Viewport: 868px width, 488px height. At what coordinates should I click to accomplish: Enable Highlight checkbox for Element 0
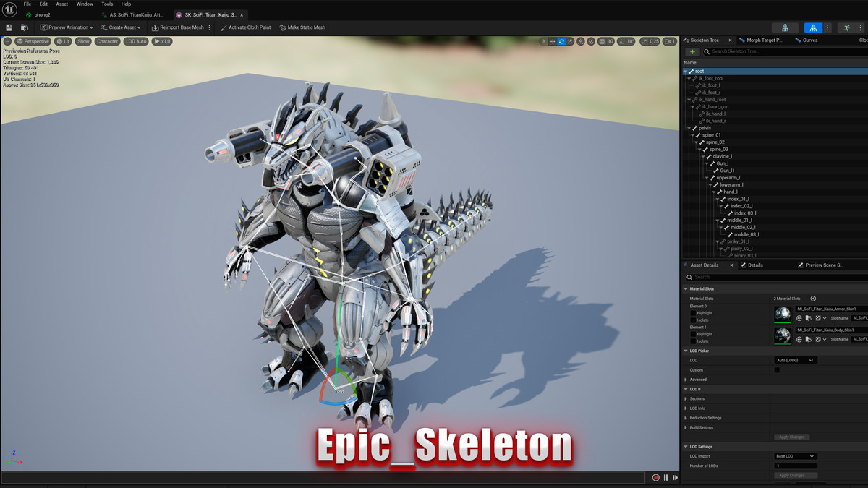coord(693,313)
